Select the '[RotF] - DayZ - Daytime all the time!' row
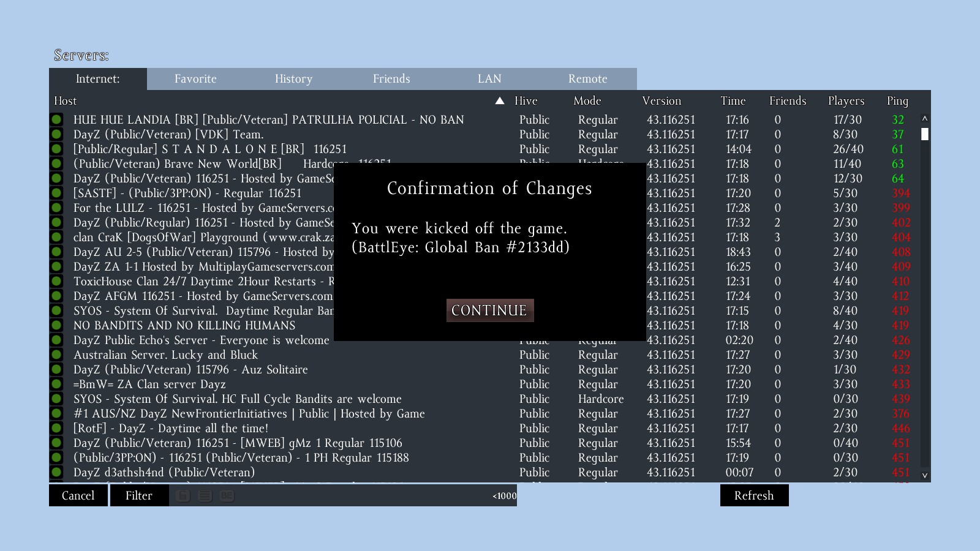980x551 pixels. tap(171, 428)
